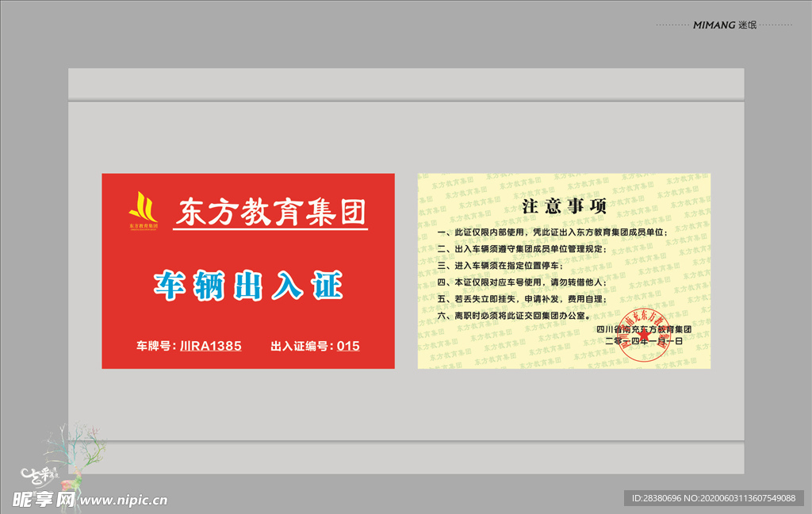Viewport: 812px width, 514px height.
Task: Click the red vehicle pass card front
Action: tap(248, 271)
